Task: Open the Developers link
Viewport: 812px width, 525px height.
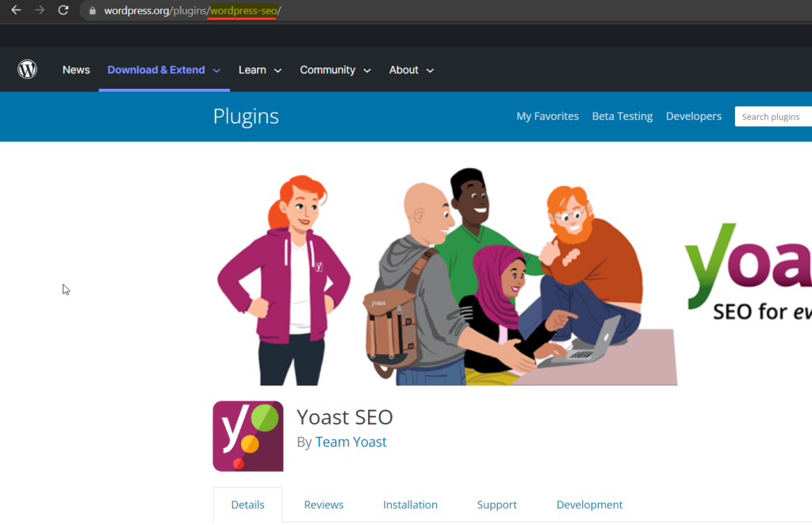Action: coord(693,116)
